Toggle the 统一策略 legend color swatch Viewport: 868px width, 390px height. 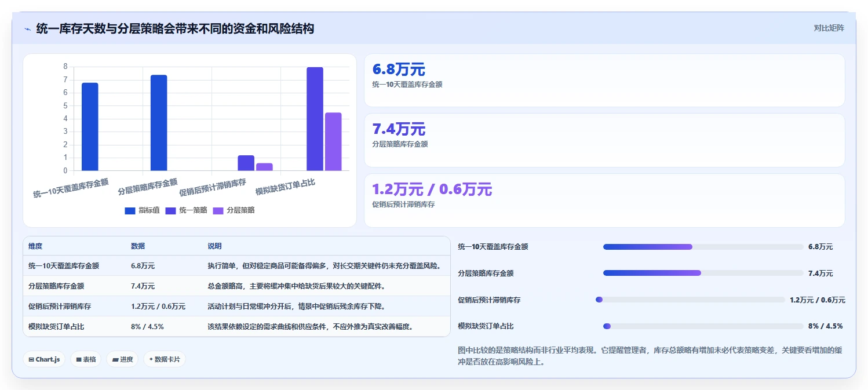(x=171, y=210)
